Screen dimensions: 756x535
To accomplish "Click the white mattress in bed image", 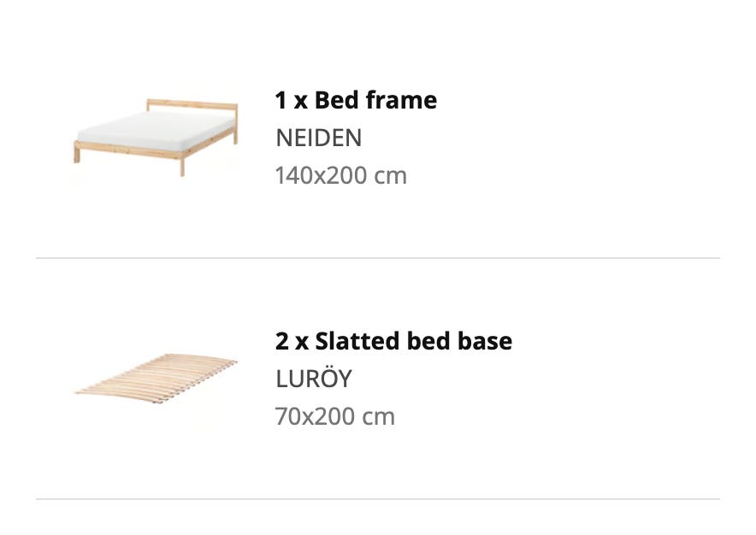I will (154, 130).
